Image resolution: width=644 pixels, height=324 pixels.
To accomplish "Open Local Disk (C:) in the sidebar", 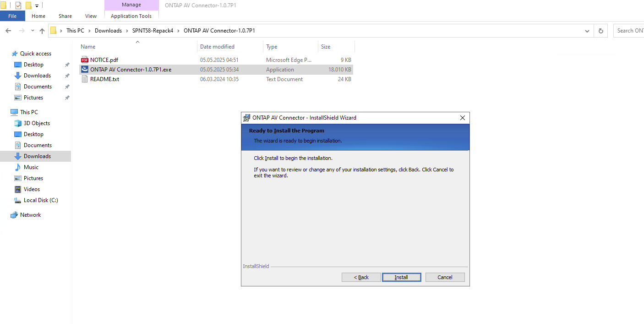I will pos(40,200).
